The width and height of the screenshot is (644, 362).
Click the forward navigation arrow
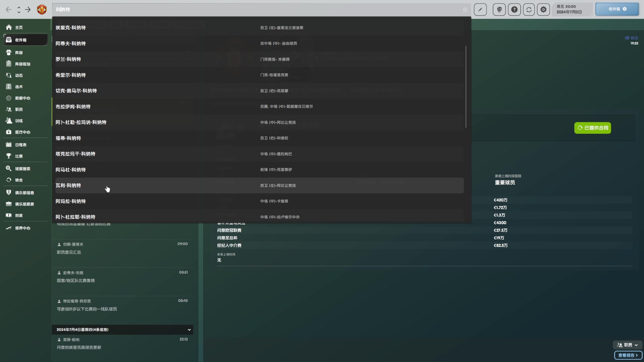pos(28,9)
